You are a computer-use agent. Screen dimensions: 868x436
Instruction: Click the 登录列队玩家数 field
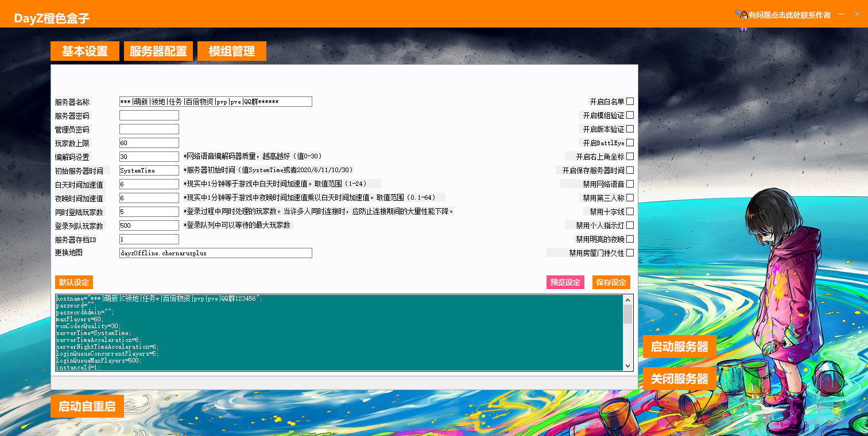click(x=149, y=225)
